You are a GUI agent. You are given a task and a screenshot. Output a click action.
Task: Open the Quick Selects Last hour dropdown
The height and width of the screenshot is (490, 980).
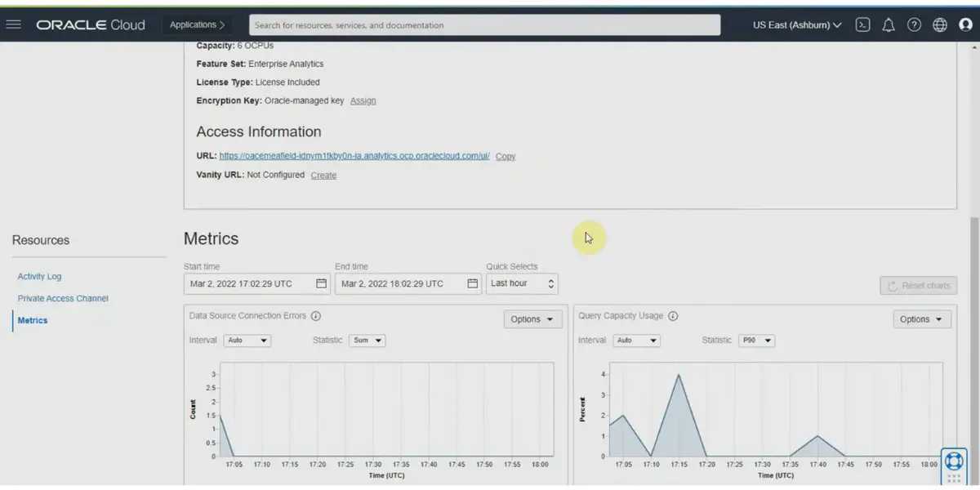click(x=523, y=283)
